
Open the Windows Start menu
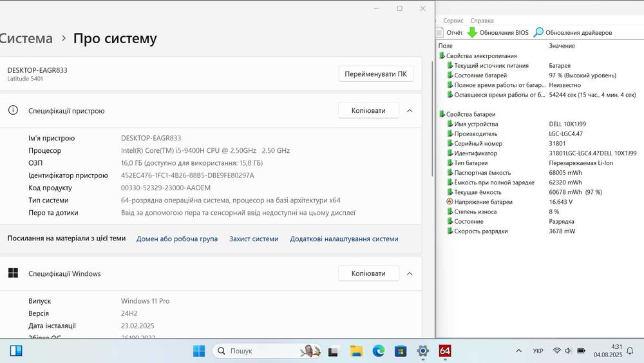pos(199,351)
